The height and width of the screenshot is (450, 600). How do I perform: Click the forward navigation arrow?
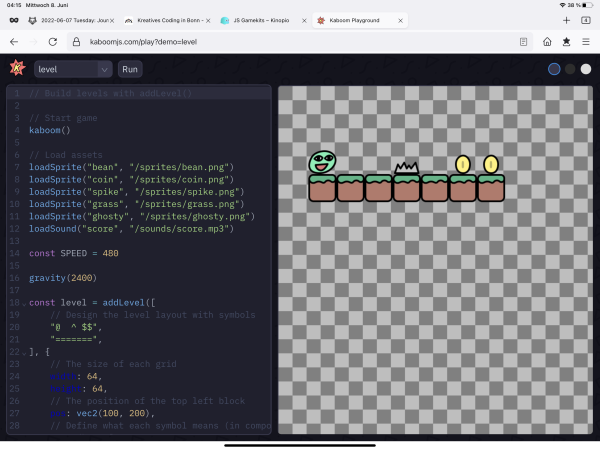(34, 42)
